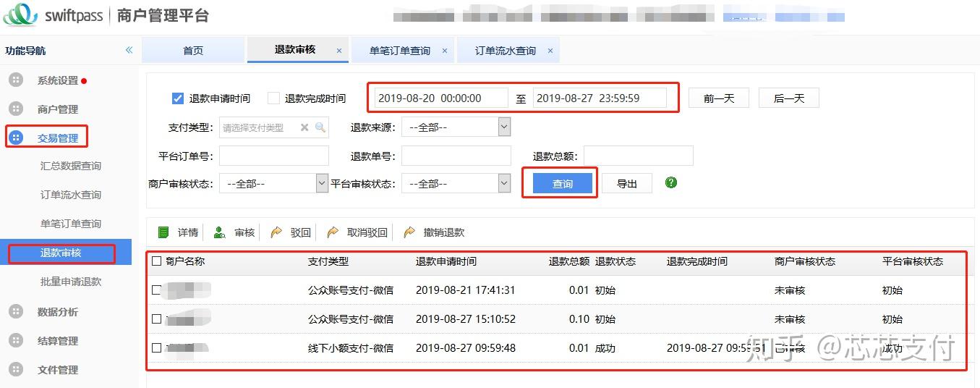The image size is (980, 388).
Task: Click 线下小额支付-微信 cell
Action: (351, 348)
